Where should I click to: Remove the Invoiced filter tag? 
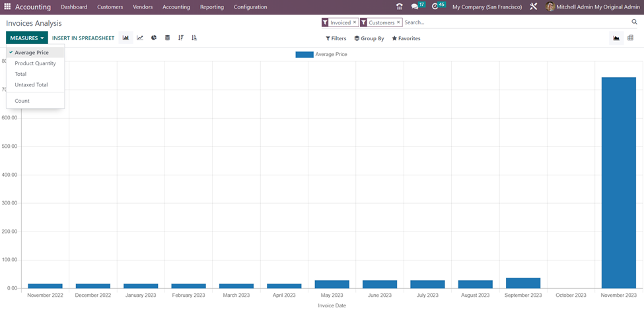[354, 22]
